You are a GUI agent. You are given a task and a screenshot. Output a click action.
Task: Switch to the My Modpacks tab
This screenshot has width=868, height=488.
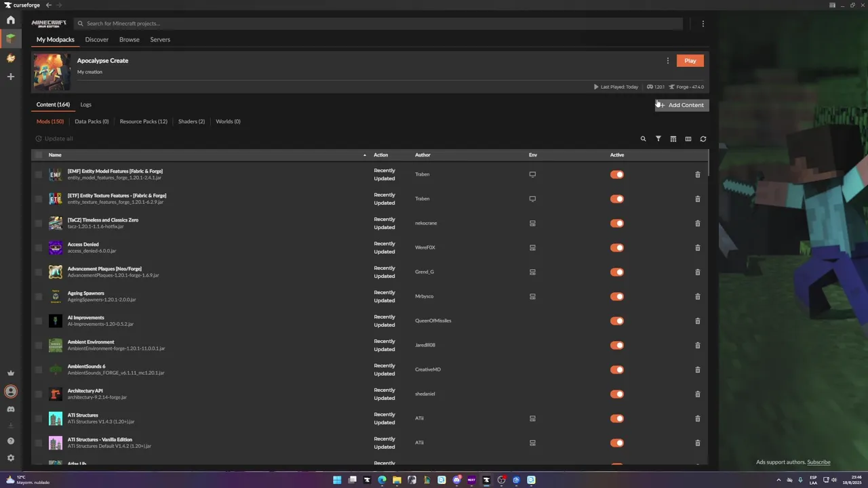pos(56,39)
